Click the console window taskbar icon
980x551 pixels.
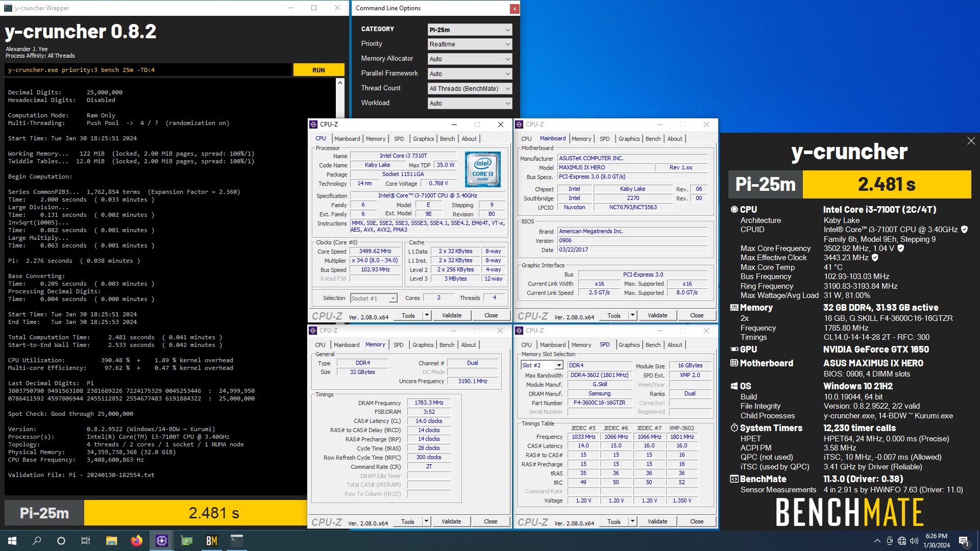(x=236, y=541)
